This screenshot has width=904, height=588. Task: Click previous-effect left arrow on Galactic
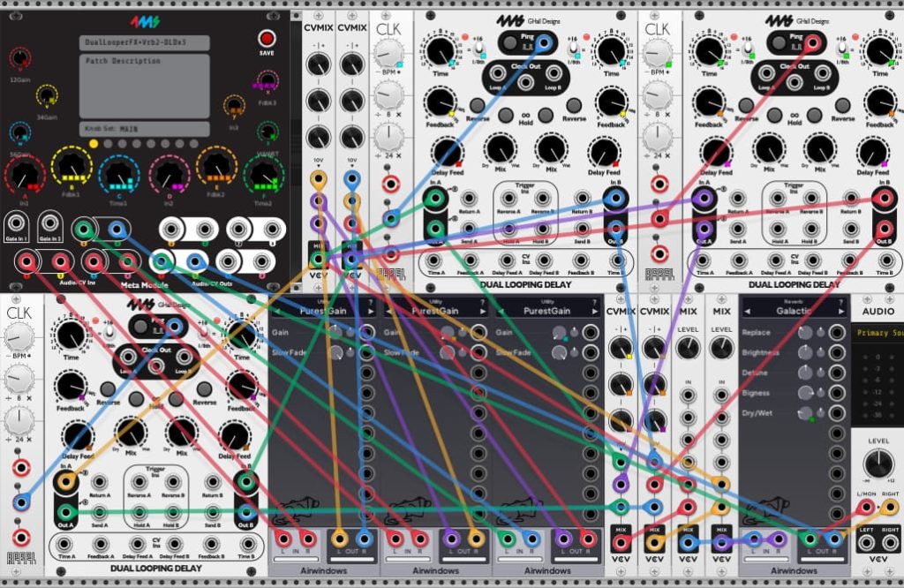747,312
